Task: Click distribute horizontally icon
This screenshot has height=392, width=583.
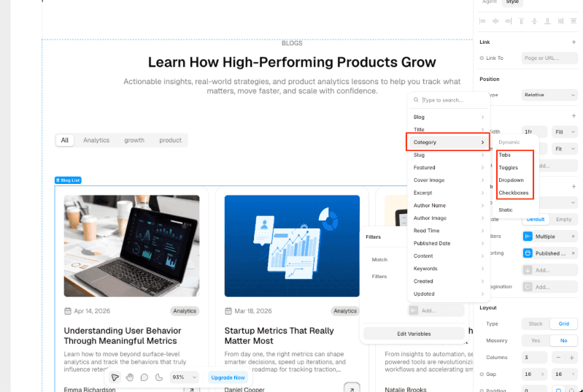Action: [560, 21]
